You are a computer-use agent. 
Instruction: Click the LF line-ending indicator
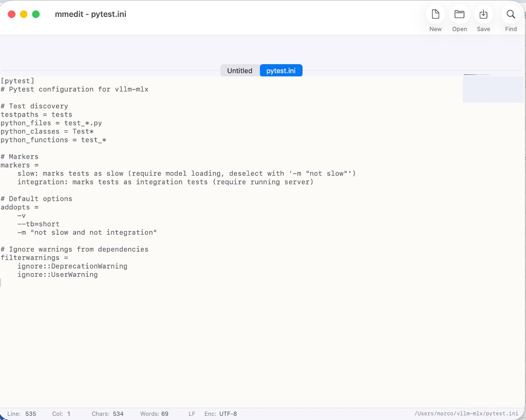click(x=192, y=413)
